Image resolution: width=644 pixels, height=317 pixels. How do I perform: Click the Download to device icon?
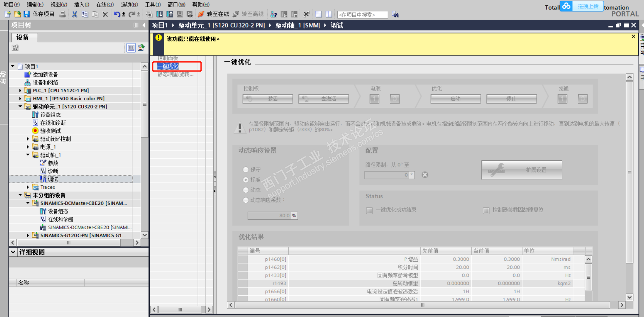159,14
